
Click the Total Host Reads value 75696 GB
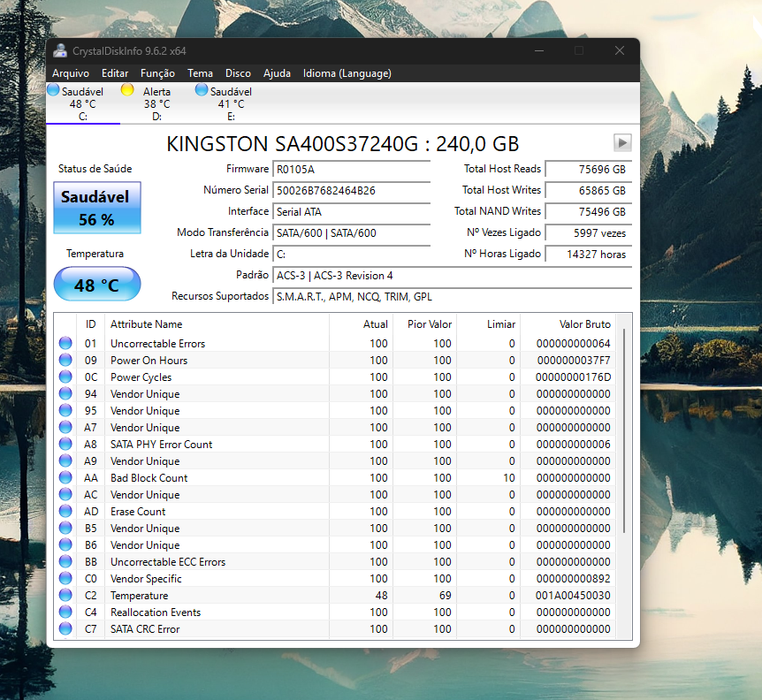pyautogui.click(x=589, y=169)
